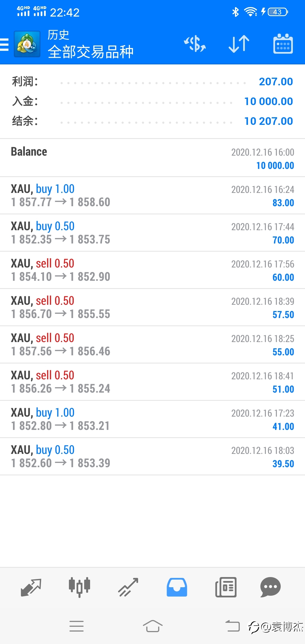The image size is (305, 644).
Task: Open XAU buy 1.00 trade with 41.00 profit
Action: (x=152, y=419)
